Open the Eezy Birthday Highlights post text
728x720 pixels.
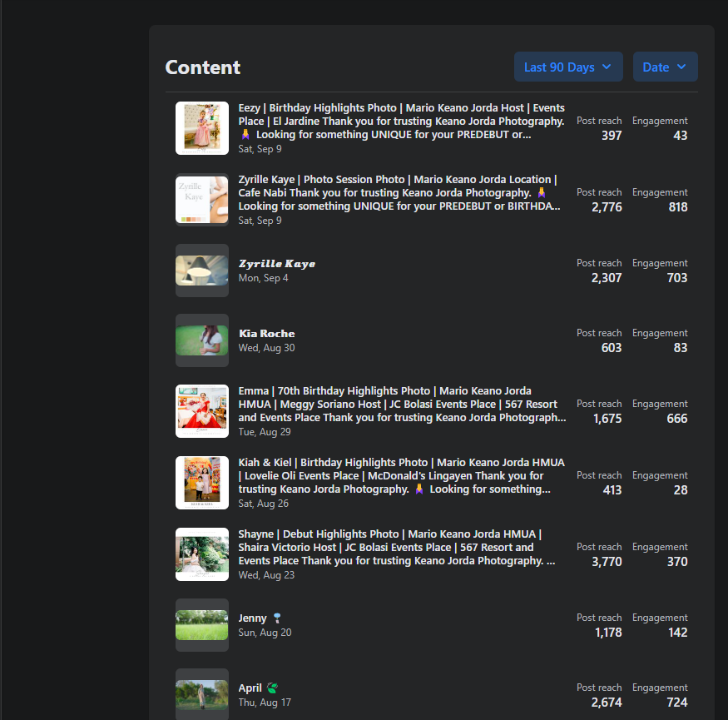click(401, 121)
